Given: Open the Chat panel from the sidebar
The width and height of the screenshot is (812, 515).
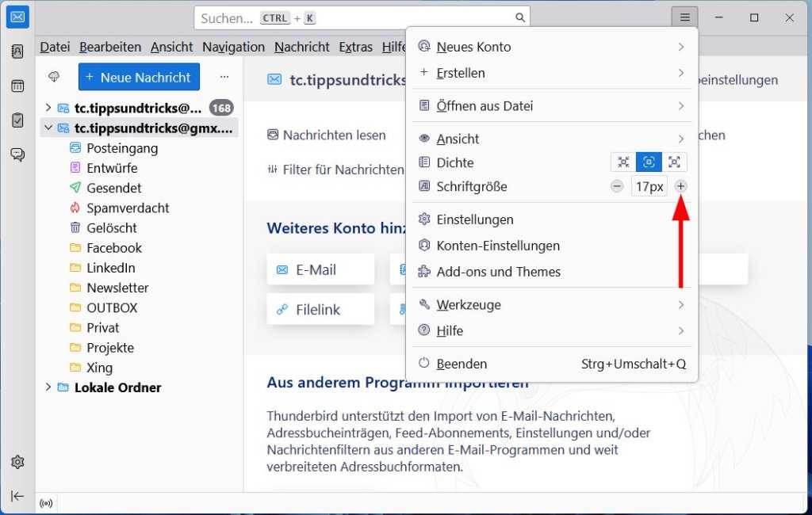Looking at the screenshot, I should pos(17,154).
